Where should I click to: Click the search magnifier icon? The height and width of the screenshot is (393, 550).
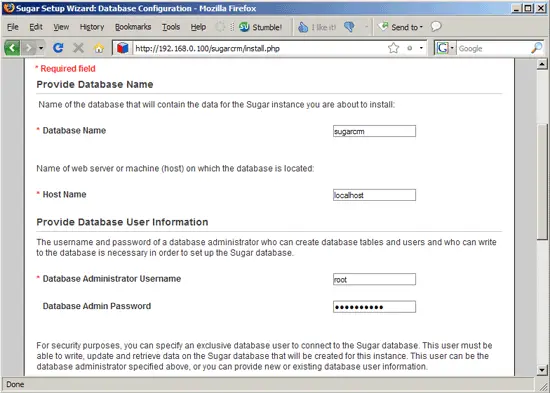537,48
